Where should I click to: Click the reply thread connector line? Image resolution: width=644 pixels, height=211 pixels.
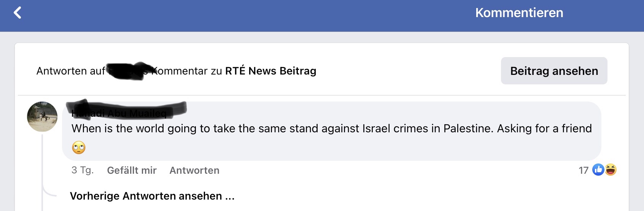pyautogui.click(x=43, y=167)
